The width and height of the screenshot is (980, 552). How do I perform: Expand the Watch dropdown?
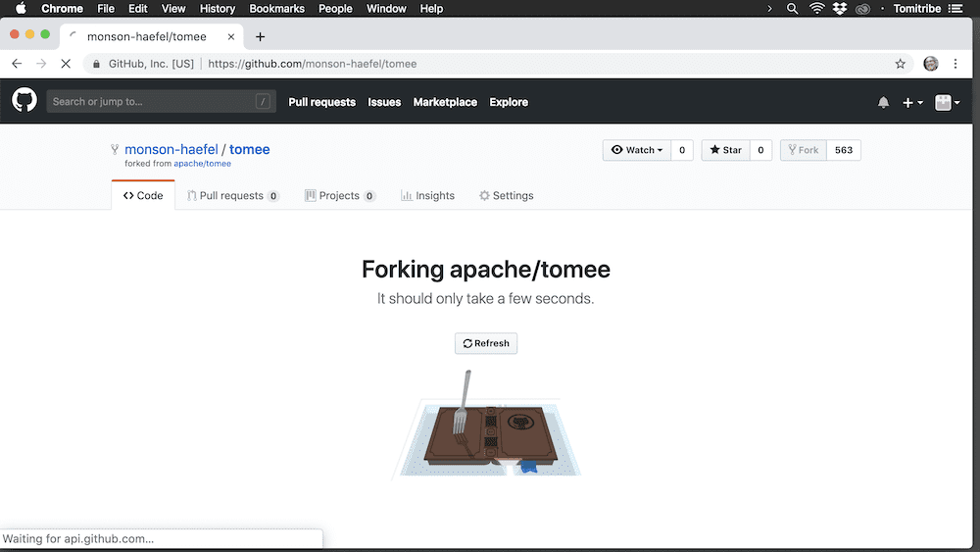click(x=637, y=150)
